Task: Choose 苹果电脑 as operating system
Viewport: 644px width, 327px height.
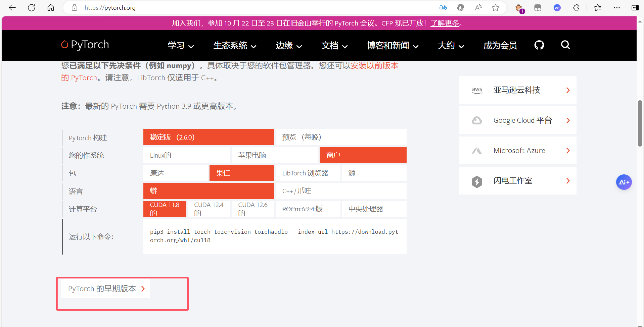Action: [275, 155]
